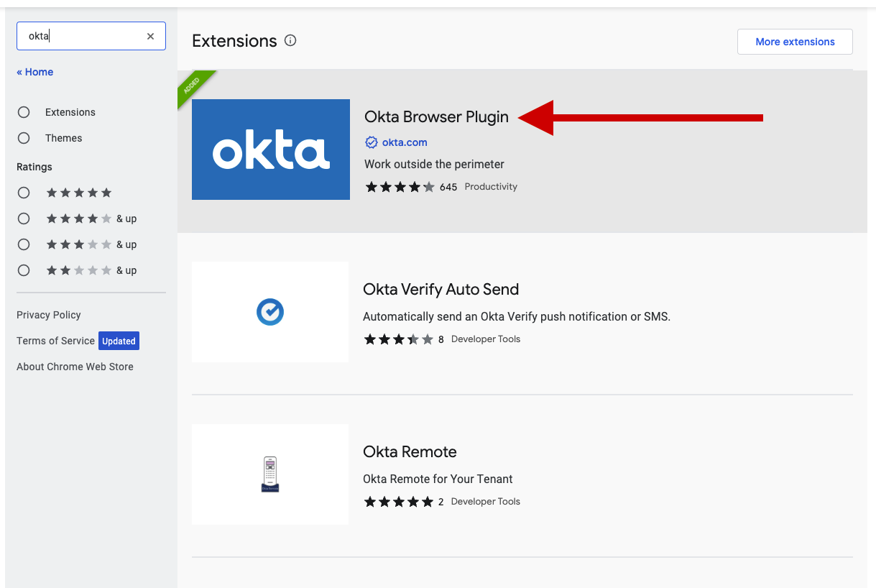876x588 pixels.
Task: Click the Okta Remote phone icon
Action: (270, 474)
